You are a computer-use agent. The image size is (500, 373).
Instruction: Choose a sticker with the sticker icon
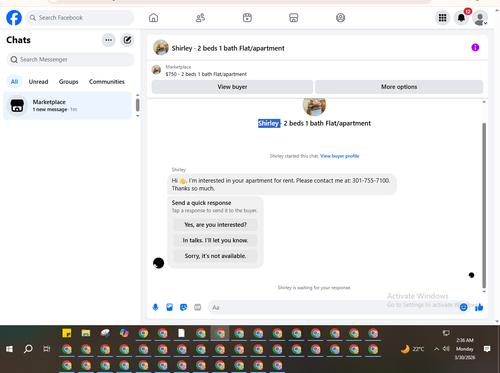click(183, 307)
